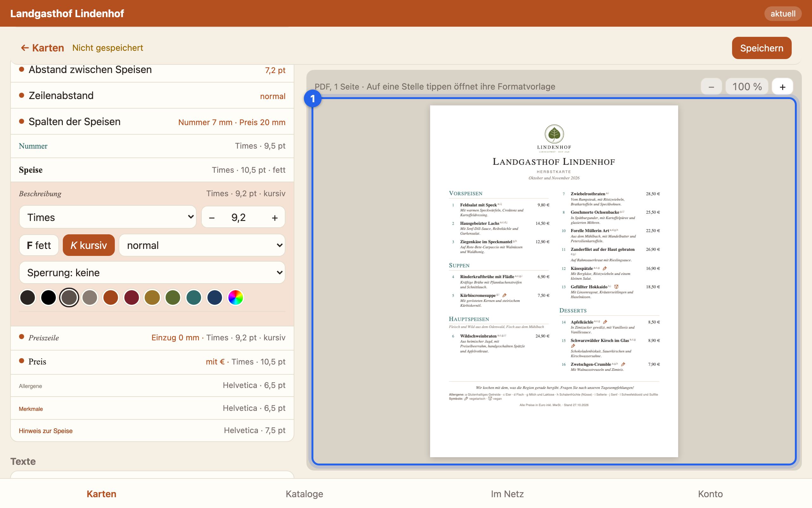812x508 pixels.
Task: Expand the Spalten der Speisen row
Action: click(x=152, y=122)
